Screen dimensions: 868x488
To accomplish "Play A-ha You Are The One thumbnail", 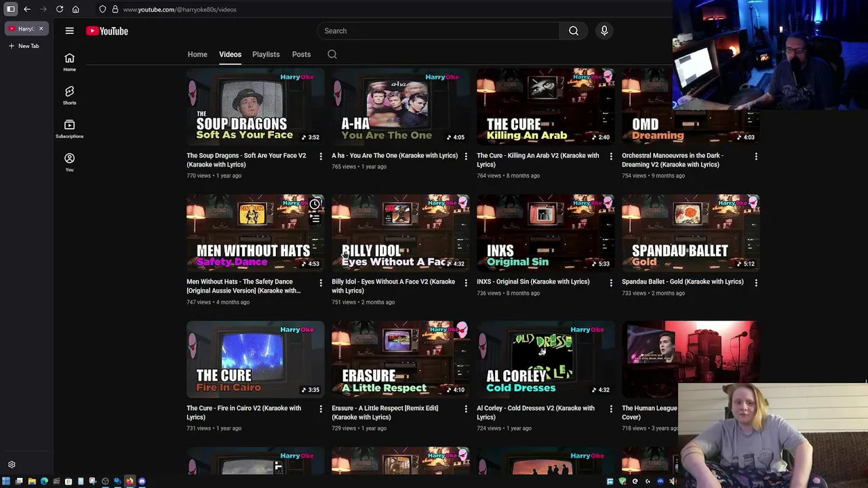I will [400, 106].
